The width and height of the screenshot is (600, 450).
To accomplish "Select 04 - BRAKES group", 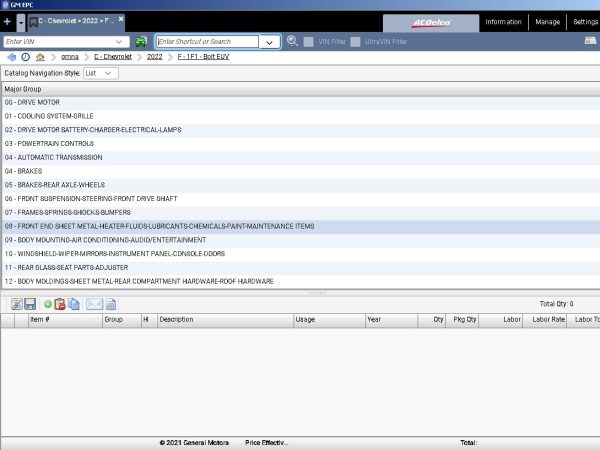I will [301, 171].
